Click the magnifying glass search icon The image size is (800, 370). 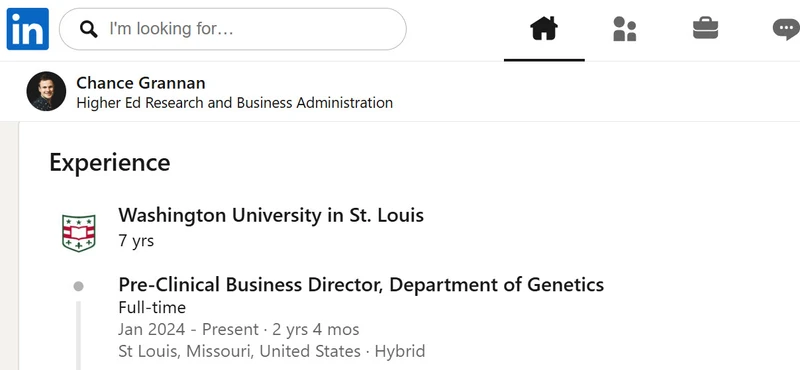click(89, 29)
